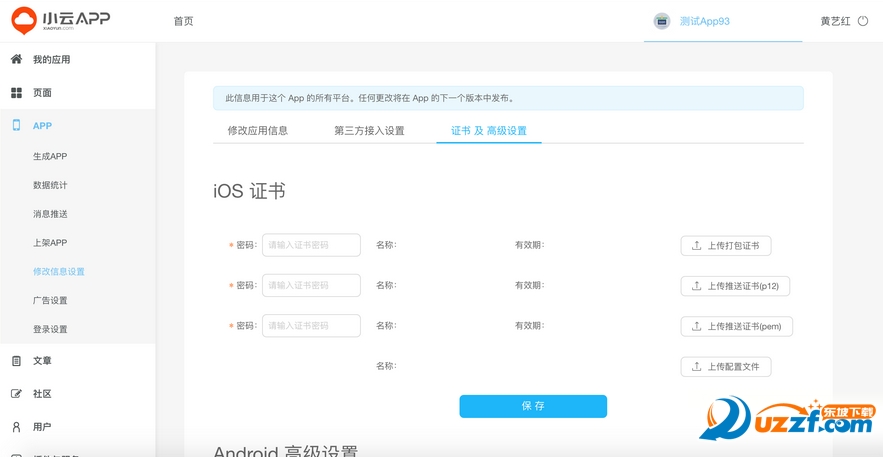Viewport: 883px width, 457px height.
Task: Click upload icon in 上传打包证书 button
Action: coord(697,245)
